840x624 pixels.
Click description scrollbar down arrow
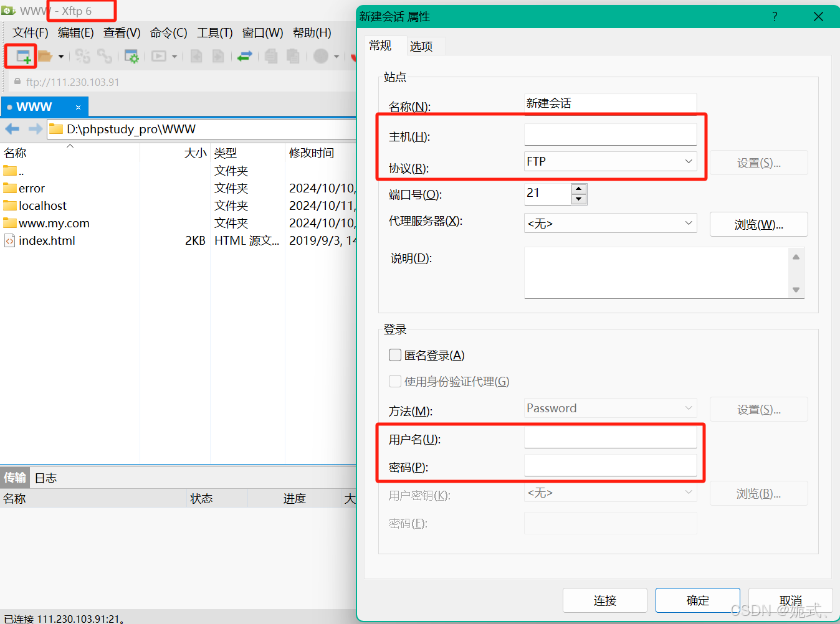pyautogui.click(x=796, y=290)
